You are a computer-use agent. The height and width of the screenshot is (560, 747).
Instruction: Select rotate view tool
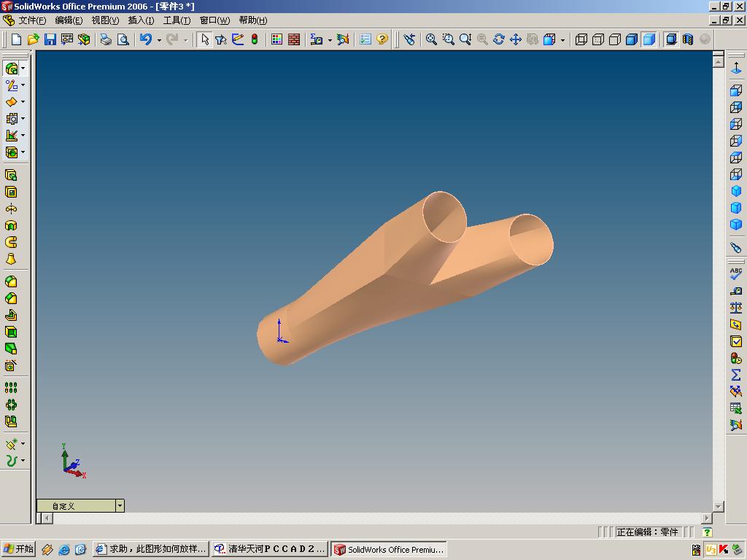click(499, 39)
